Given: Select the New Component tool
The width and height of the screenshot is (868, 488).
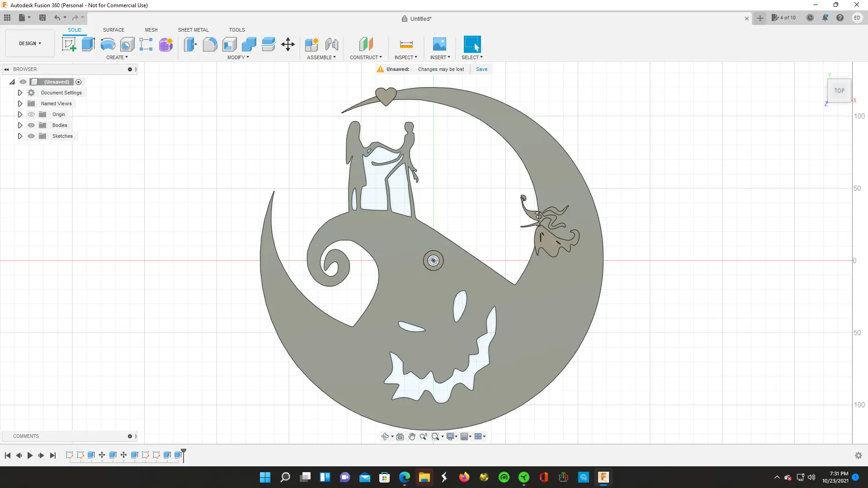Looking at the screenshot, I should pyautogui.click(x=312, y=44).
